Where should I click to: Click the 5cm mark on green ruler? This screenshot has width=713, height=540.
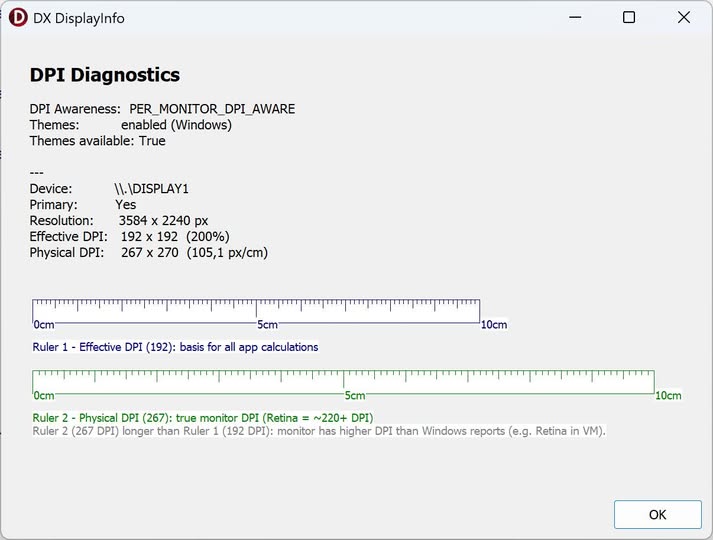[x=355, y=396]
